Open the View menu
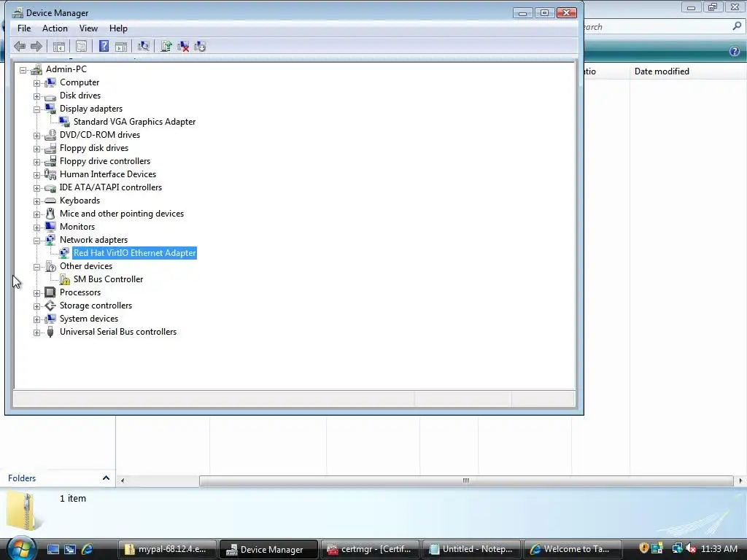The height and width of the screenshot is (560, 747). coord(88,28)
